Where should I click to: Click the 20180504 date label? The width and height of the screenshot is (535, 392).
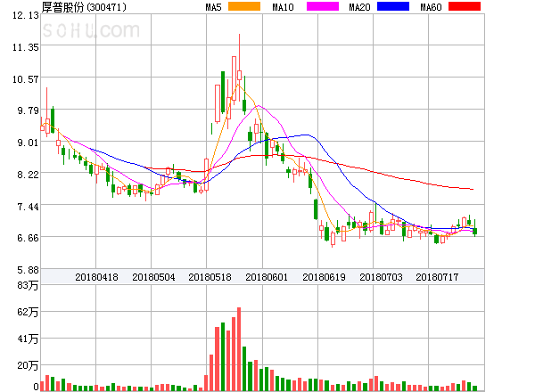click(x=153, y=277)
